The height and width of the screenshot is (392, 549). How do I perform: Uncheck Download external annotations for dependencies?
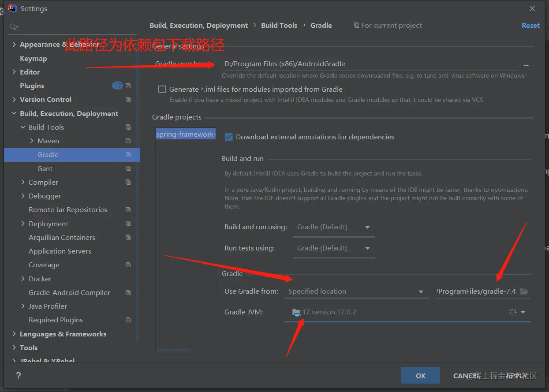click(228, 137)
